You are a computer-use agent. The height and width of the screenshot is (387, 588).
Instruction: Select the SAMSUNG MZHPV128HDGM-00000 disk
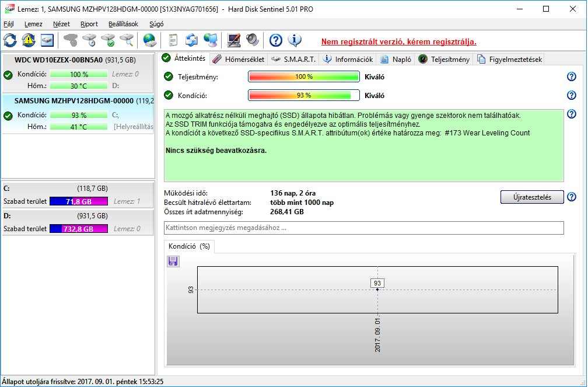[78, 114]
